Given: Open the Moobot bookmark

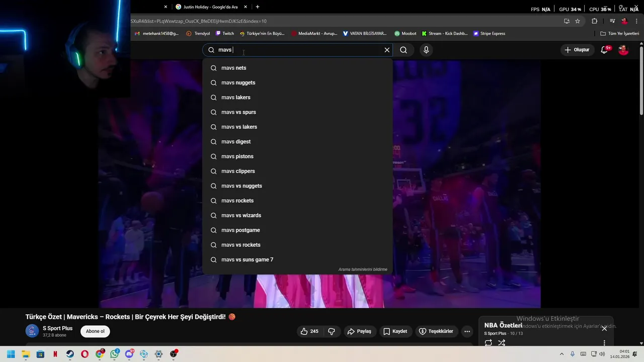Looking at the screenshot, I should click(406, 34).
